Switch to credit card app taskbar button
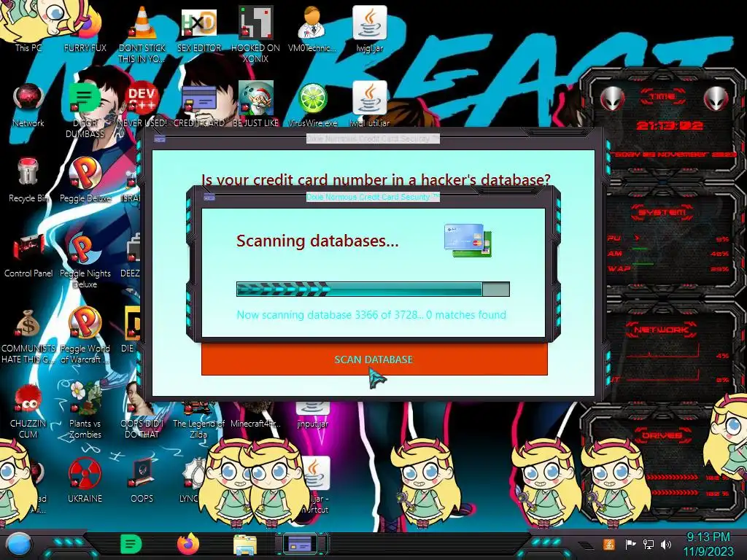This screenshot has height=560, width=747. (300, 544)
